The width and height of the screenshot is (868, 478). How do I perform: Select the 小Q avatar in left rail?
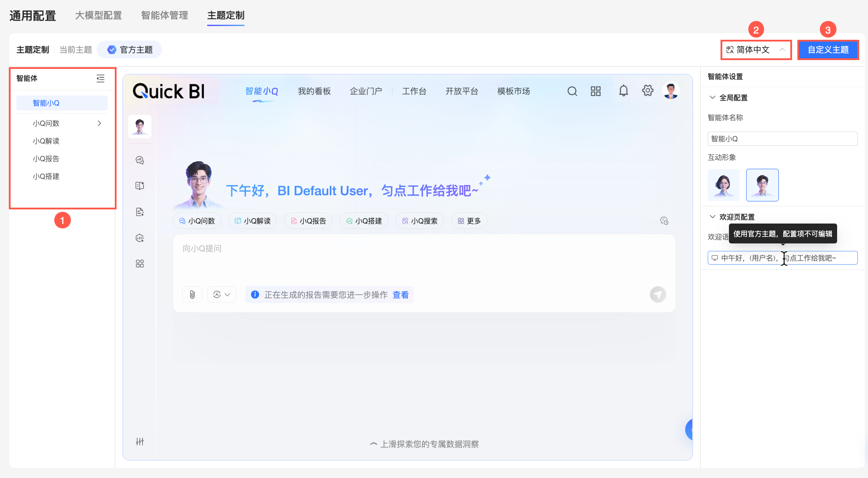tap(140, 126)
